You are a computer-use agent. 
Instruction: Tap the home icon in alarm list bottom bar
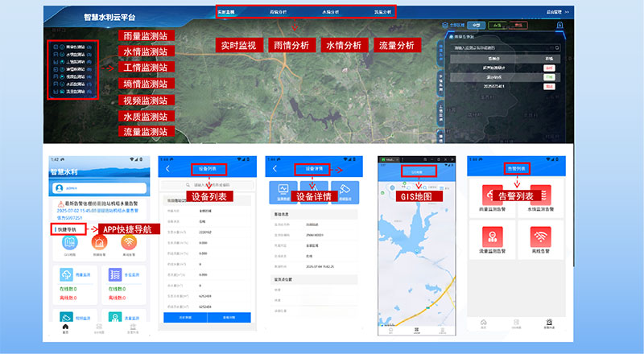pos(483,323)
